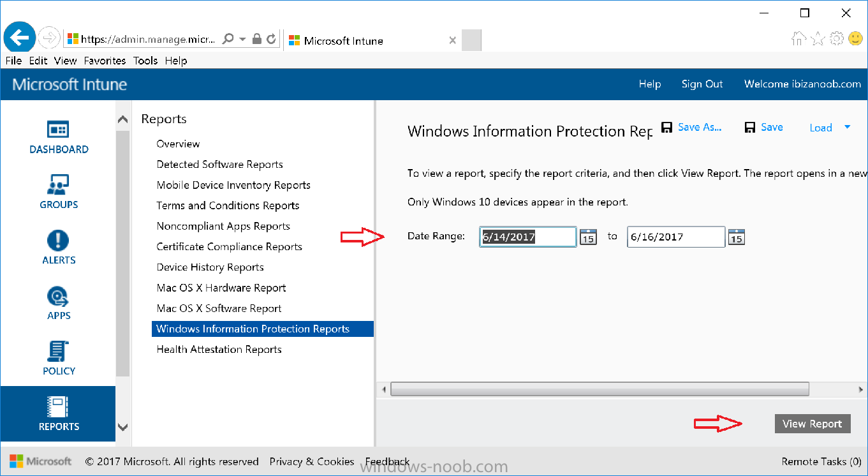Select Certificate Compliance Reports

[230, 247]
